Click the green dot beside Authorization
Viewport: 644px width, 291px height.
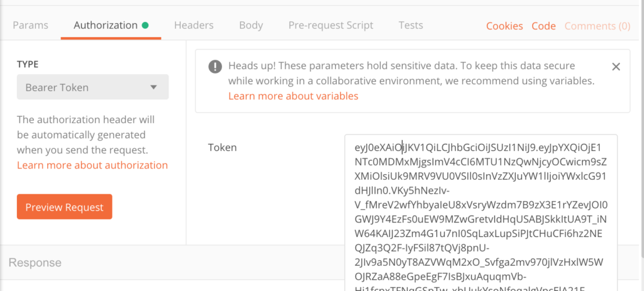145,26
